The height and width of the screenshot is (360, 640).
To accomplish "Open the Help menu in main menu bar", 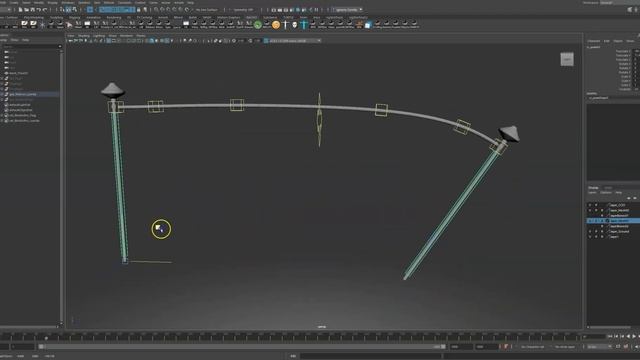I will [x=191, y=2].
